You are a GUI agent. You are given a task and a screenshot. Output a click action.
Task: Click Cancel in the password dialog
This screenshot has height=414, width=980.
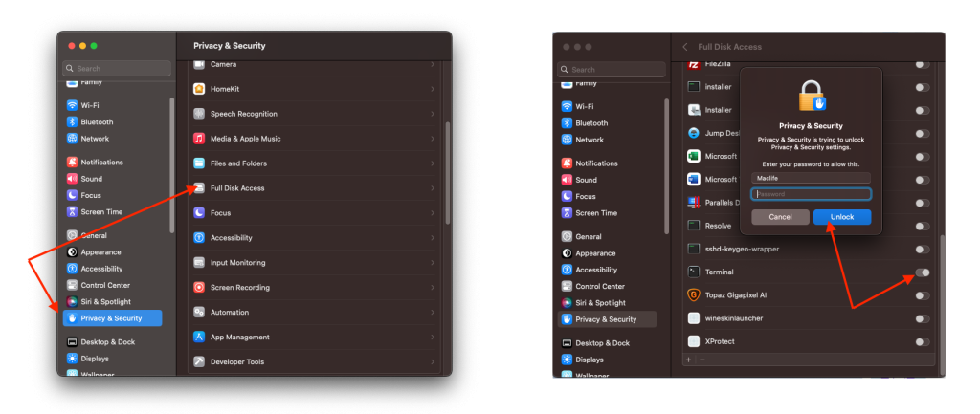pos(780,217)
